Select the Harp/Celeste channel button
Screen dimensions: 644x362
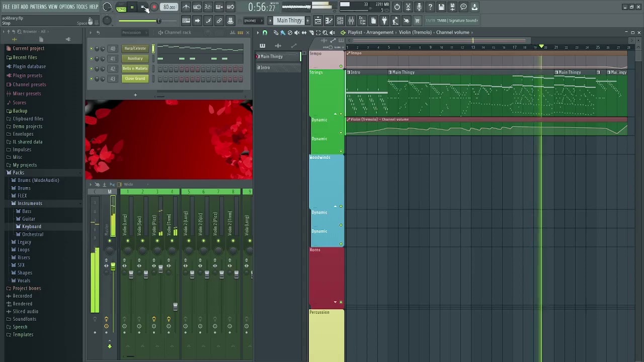click(x=135, y=48)
